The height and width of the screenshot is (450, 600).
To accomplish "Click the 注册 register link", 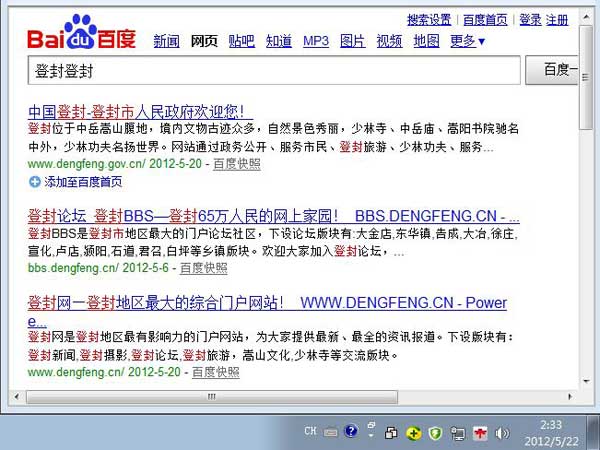I will click(557, 20).
